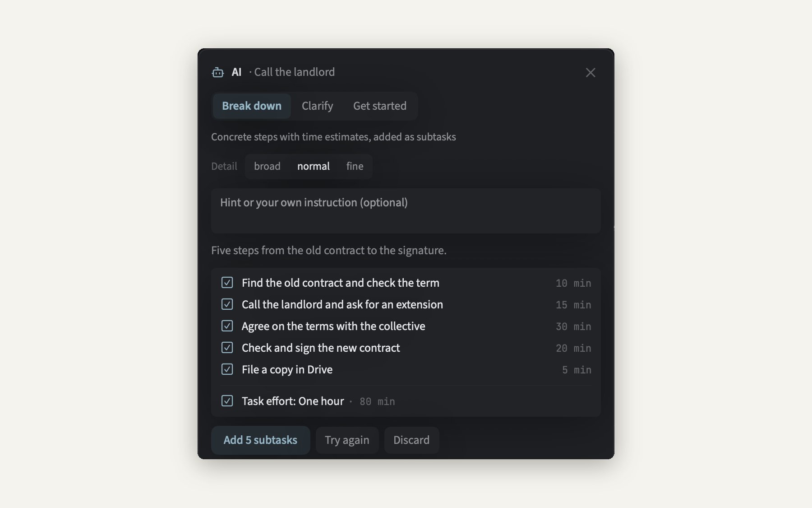This screenshot has width=812, height=508.
Task: Choose normal detail level
Action: 314,166
